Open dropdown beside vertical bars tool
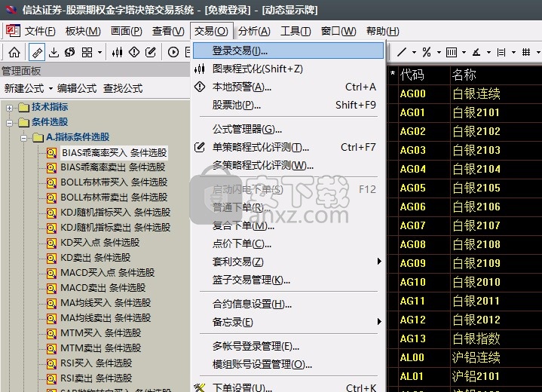Screen dimensions: 542x392 464,53
